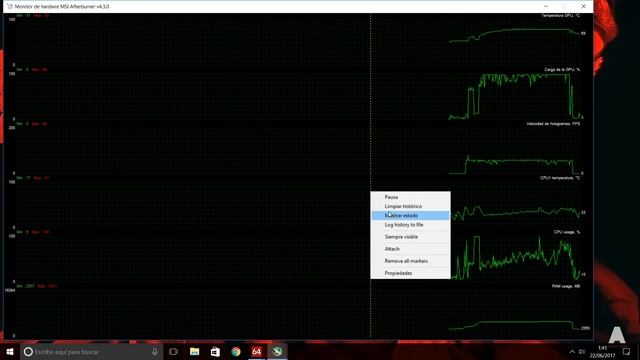The width and height of the screenshot is (640, 360).
Task: Click the CPU usage graph label
Action: (567, 232)
